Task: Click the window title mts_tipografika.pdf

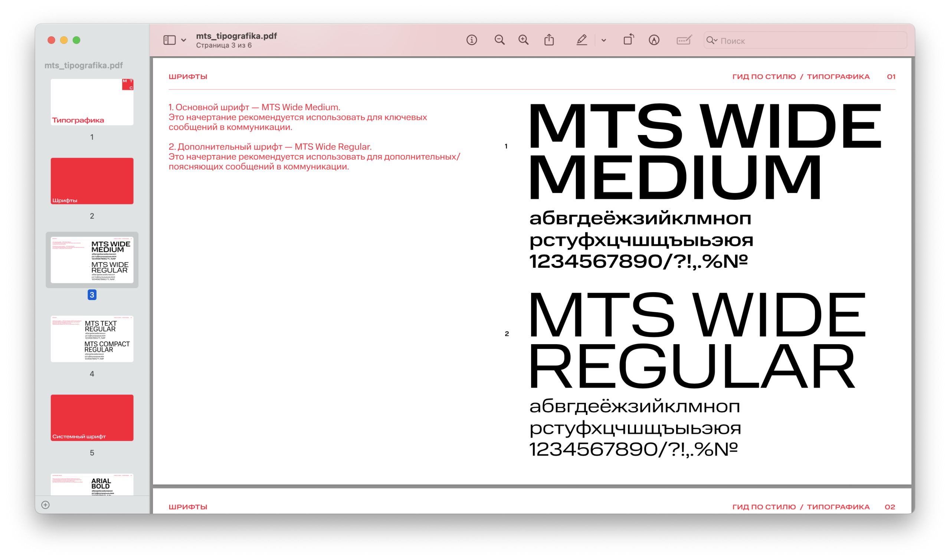Action: [236, 36]
